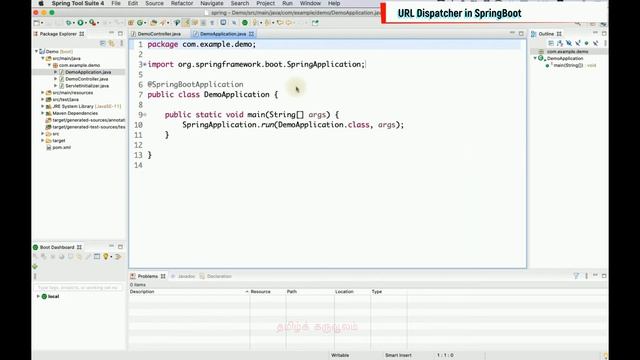This screenshot has width=640, height=360.
Task: Maximize the editor area icon
Action: point(521,33)
